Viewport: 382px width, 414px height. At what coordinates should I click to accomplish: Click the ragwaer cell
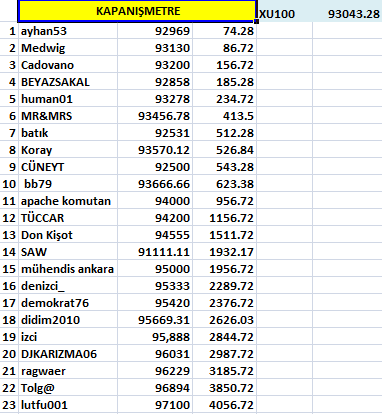(x=68, y=371)
